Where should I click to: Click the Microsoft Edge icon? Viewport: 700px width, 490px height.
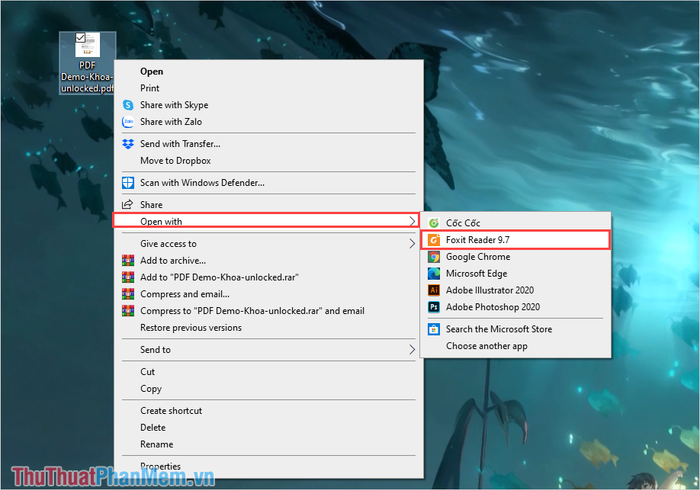pos(434,274)
